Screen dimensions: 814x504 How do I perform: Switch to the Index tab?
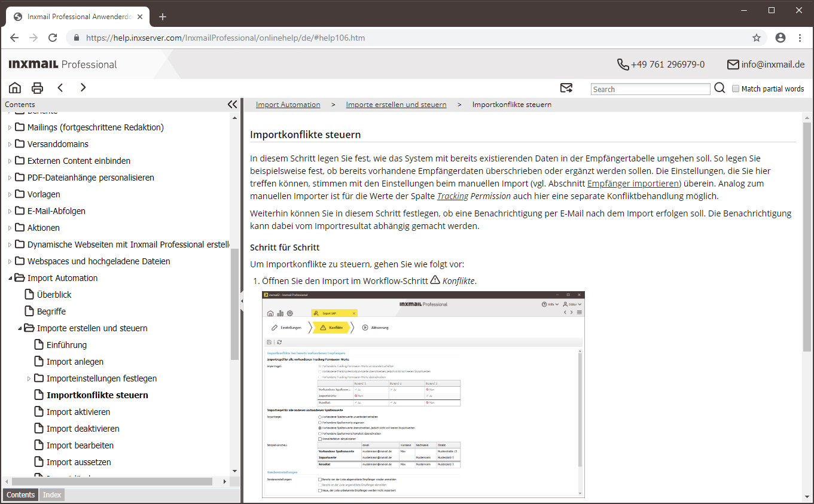(52, 495)
